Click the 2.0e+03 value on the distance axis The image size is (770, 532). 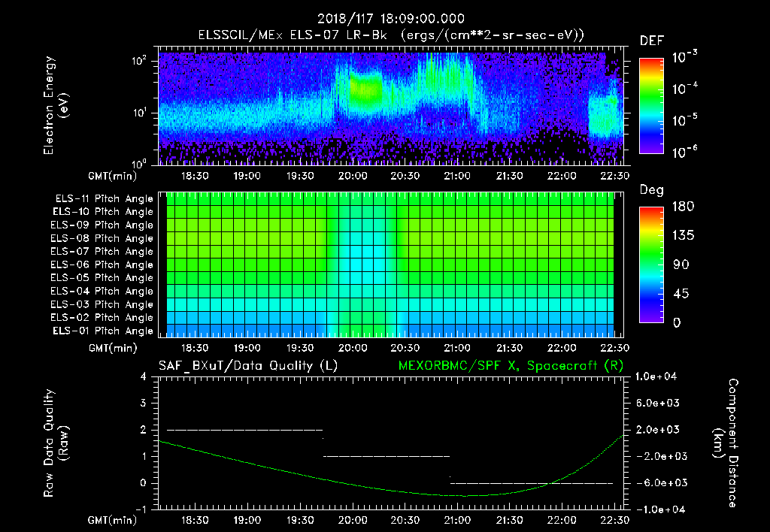coord(659,429)
